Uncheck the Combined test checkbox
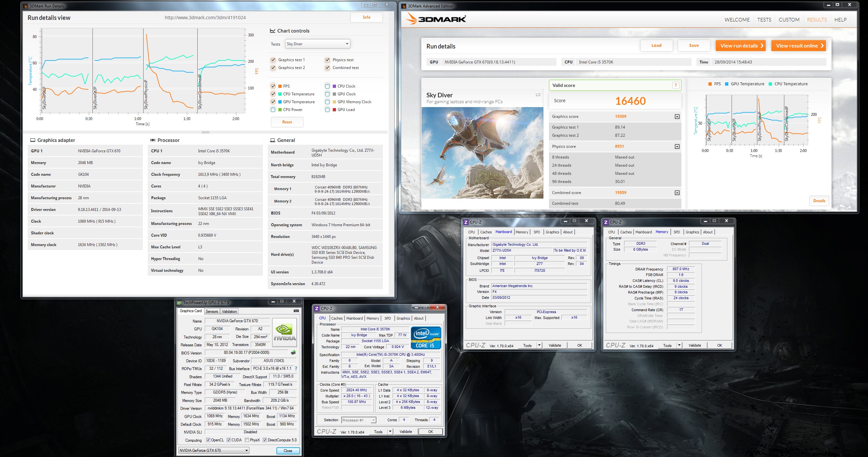868x457 pixels. coord(327,68)
